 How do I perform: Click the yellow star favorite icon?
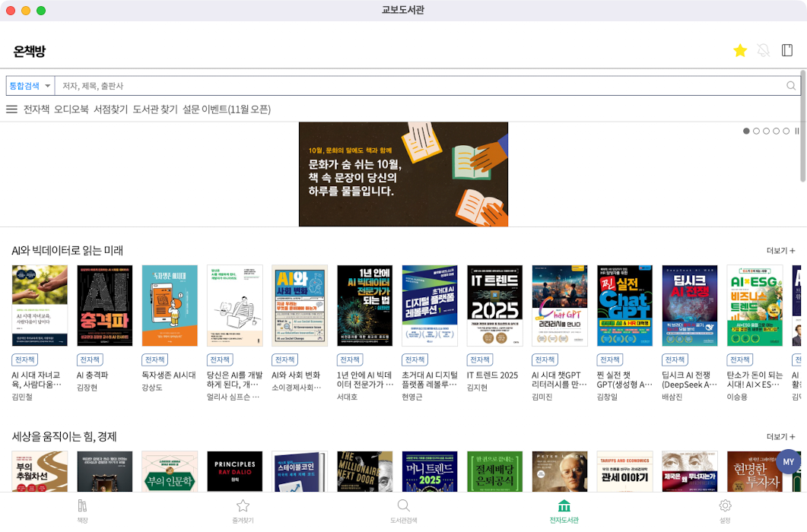(x=740, y=50)
